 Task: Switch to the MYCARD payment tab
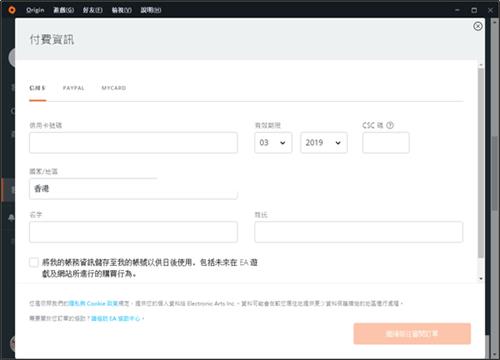(x=114, y=88)
